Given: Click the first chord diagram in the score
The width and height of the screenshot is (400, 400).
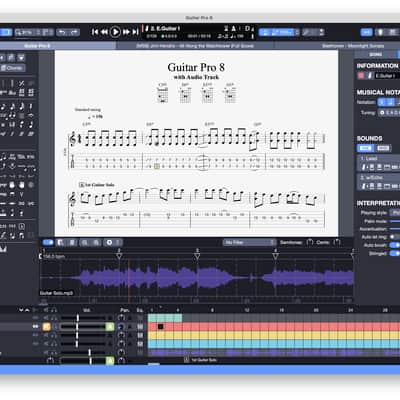Looking at the screenshot, I should pyautogui.click(x=163, y=94).
